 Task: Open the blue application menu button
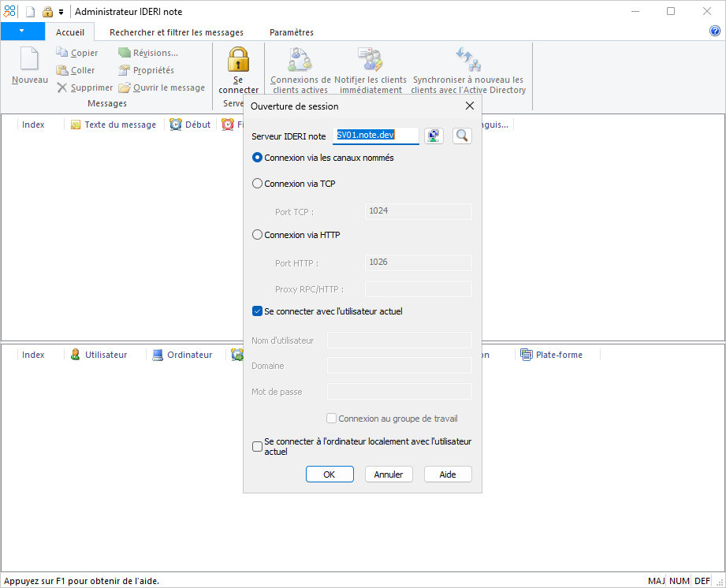[22, 32]
